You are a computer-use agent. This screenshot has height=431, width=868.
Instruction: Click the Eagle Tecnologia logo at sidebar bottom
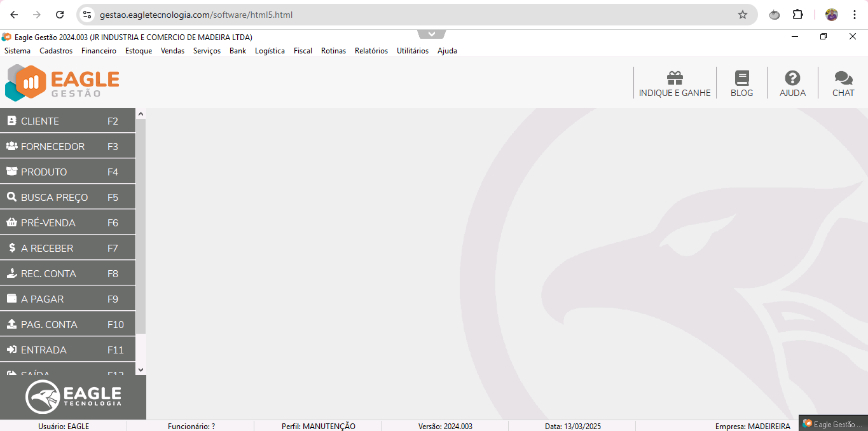[x=73, y=397]
